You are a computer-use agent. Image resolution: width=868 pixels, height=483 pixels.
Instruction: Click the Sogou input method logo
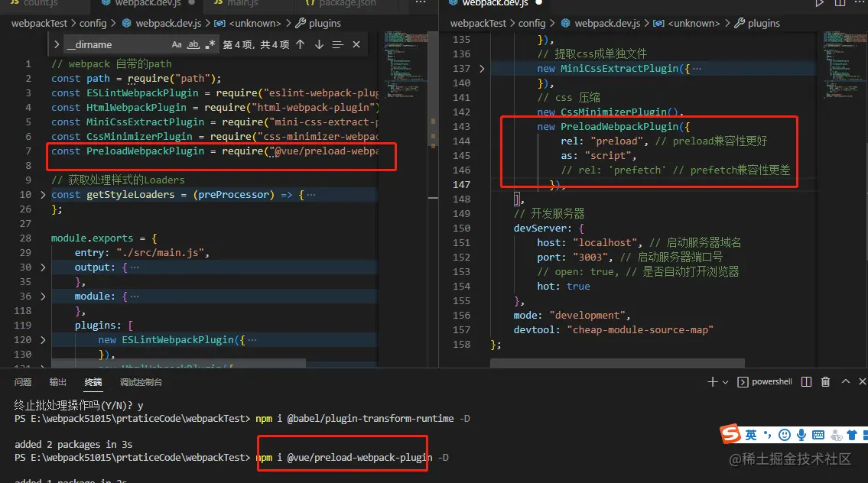[x=730, y=434]
